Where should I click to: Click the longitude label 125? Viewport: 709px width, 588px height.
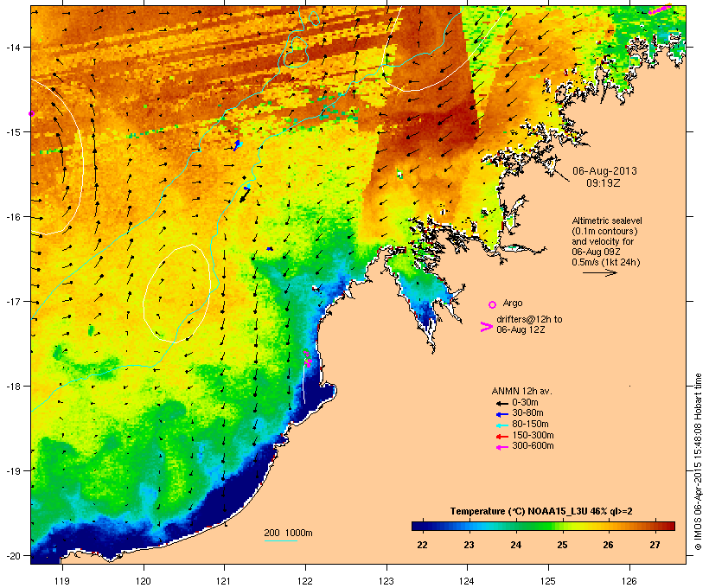tap(548, 581)
